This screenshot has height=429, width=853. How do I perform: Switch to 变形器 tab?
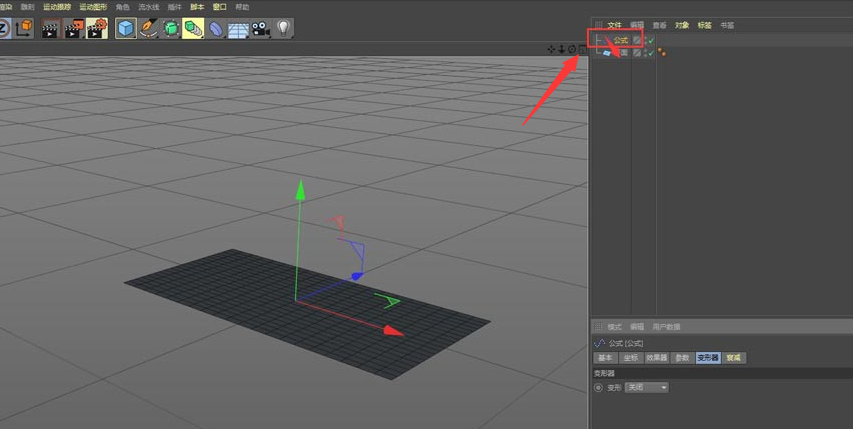(x=708, y=358)
